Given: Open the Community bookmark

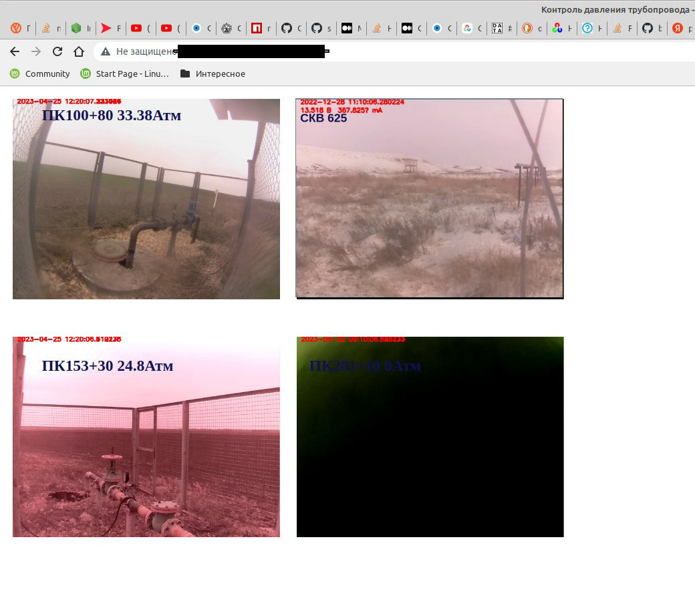Looking at the screenshot, I should pos(40,73).
